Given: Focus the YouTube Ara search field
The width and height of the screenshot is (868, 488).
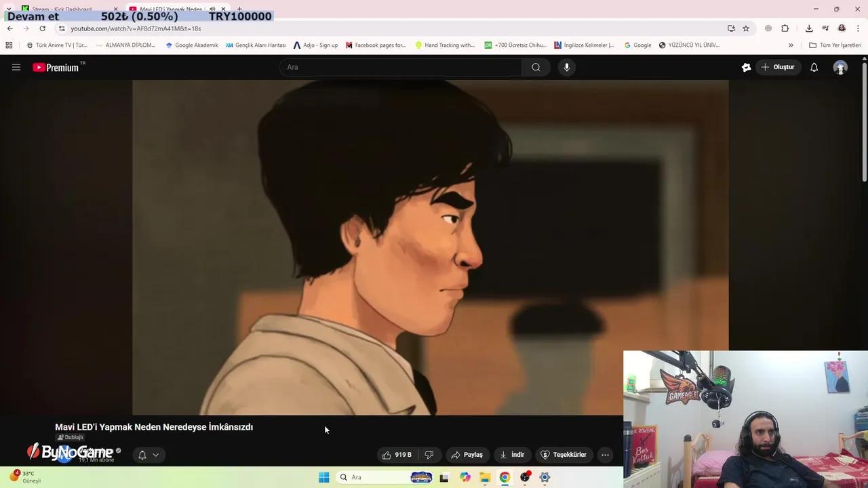Looking at the screenshot, I should click(400, 67).
